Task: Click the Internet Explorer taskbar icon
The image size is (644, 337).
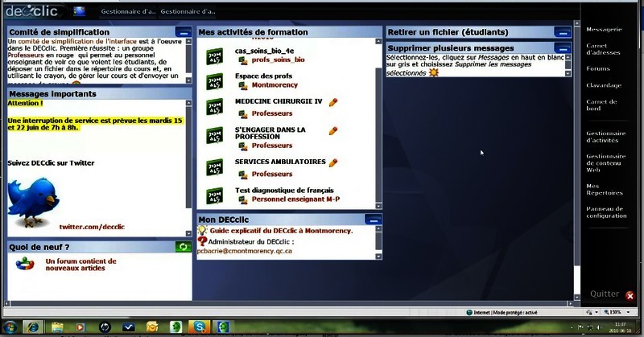Action: point(33,327)
